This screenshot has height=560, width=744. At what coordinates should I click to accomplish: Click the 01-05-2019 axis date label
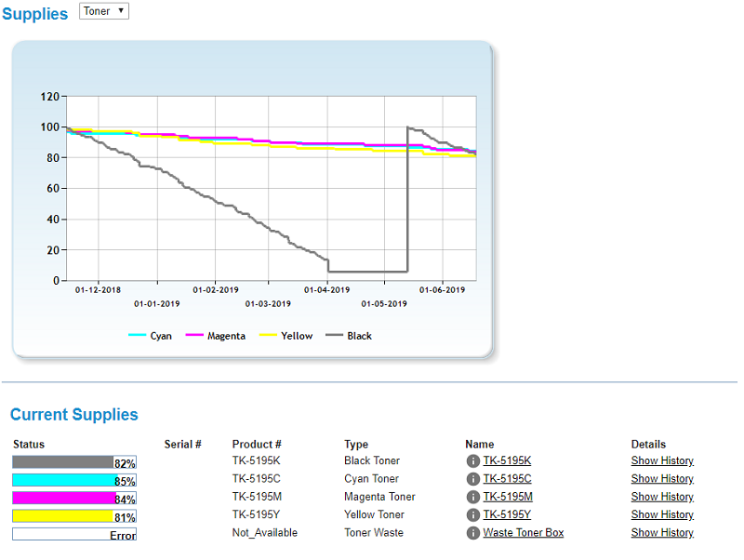tap(384, 304)
